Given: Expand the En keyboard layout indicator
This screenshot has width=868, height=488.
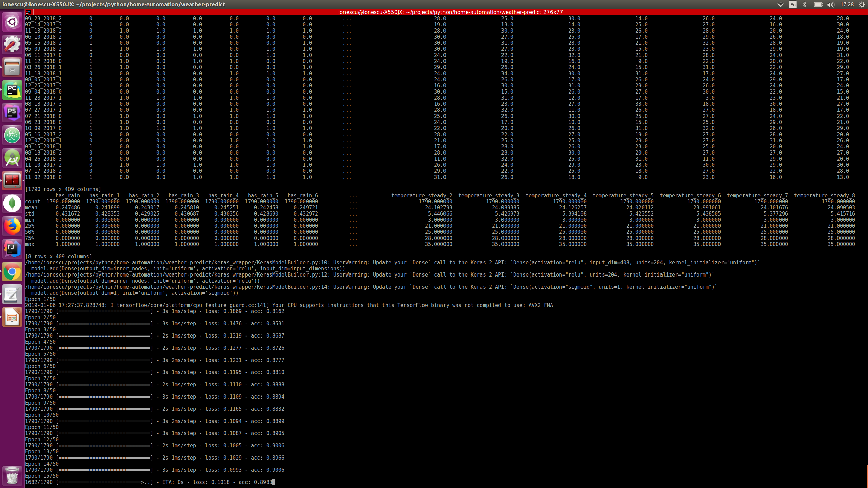Looking at the screenshot, I should tap(793, 4).
